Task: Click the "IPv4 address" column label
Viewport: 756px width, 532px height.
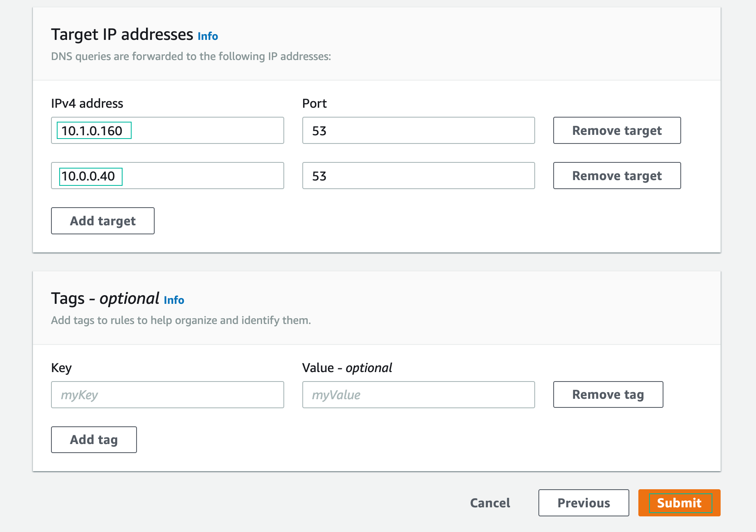Action: [87, 104]
